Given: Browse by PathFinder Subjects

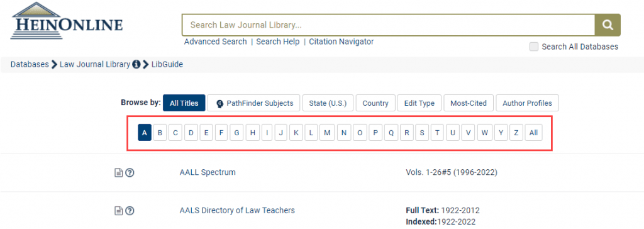Looking at the screenshot, I should (254, 103).
